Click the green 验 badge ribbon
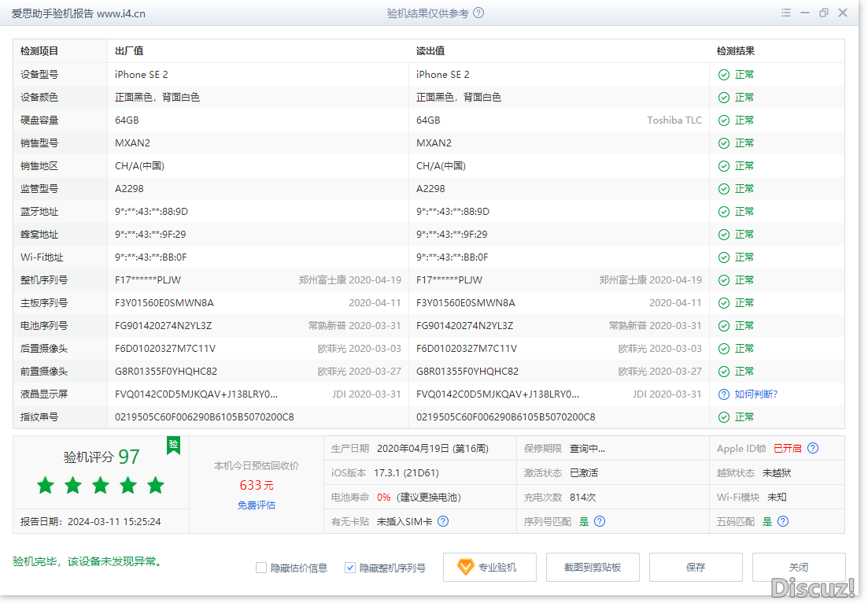 pos(173,446)
